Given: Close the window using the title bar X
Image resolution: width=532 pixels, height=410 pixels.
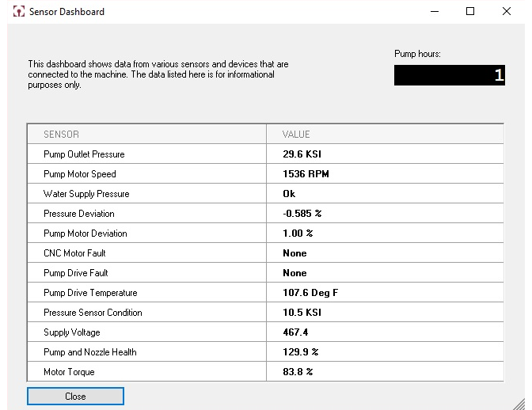Looking at the screenshot, I should (507, 12).
